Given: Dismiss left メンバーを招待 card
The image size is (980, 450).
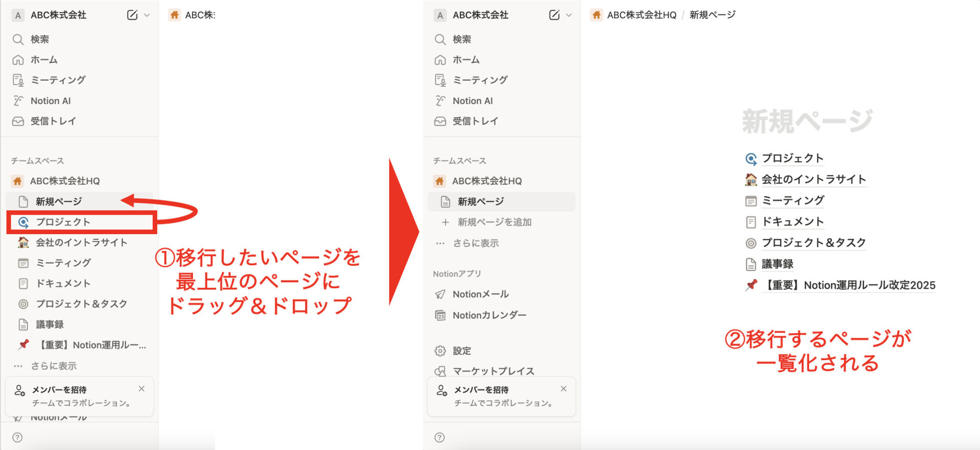Looking at the screenshot, I should (141, 389).
